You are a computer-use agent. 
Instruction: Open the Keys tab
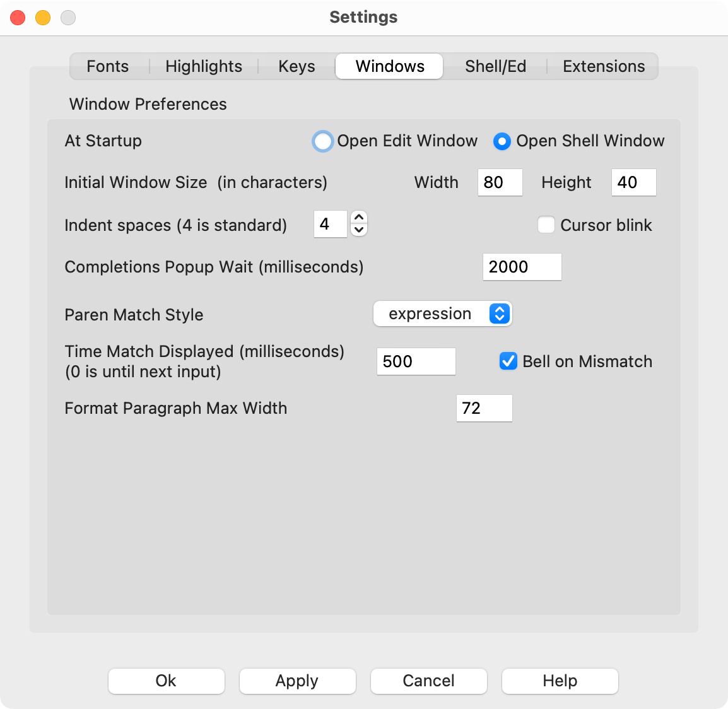pyautogui.click(x=296, y=66)
